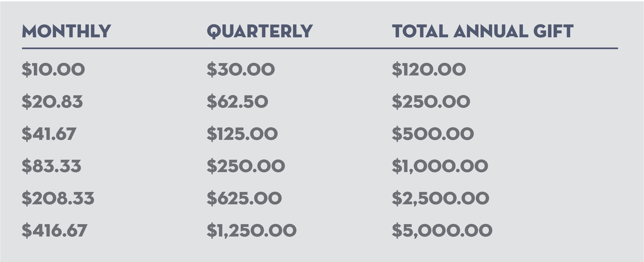The height and width of the screenshot is (262, 644).
Task: Select the $30.00 quarterly amount
Action: [241, 70]
